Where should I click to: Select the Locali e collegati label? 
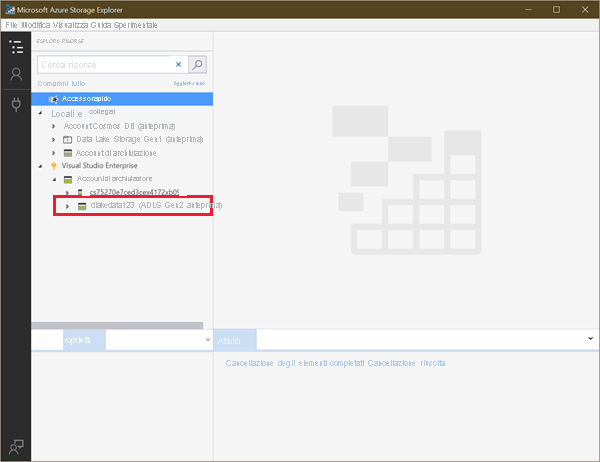pyautogui.click(x=83, y=113)
